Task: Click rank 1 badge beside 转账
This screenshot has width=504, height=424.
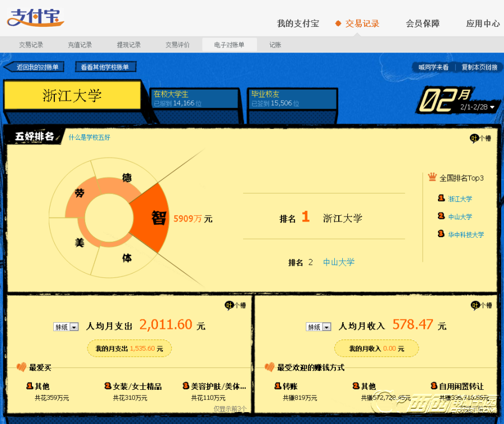Action: (x=278, y=386)
